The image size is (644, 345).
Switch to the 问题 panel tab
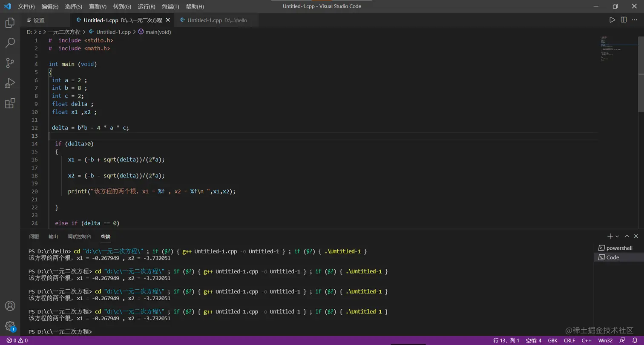click(x=34, y=237)
